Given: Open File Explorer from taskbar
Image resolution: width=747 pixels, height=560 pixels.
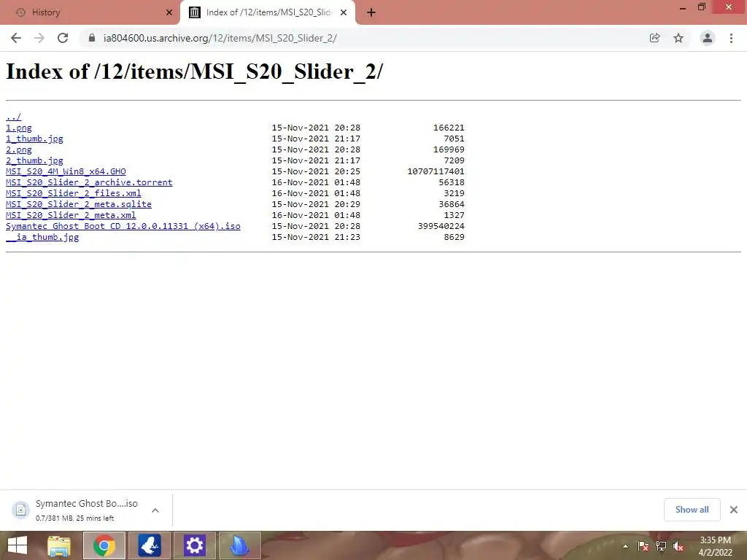Looking at the screenshot, I should click(59, 545).
